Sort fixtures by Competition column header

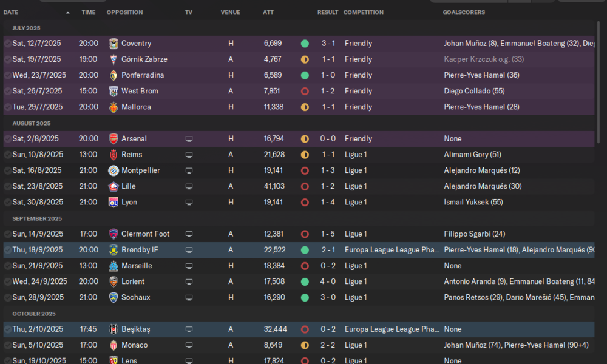[x=364, y=12]
